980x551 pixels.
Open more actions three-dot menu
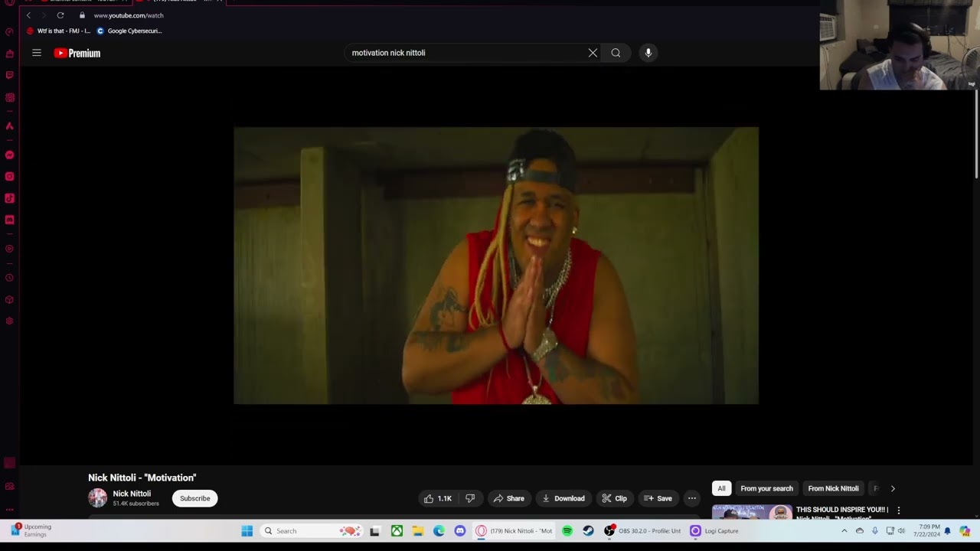(691, 498)
